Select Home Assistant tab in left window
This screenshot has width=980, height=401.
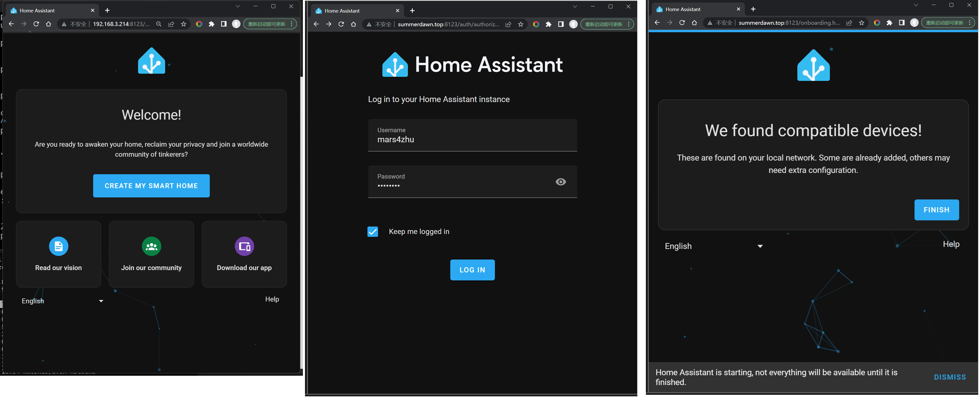[52, 10]
